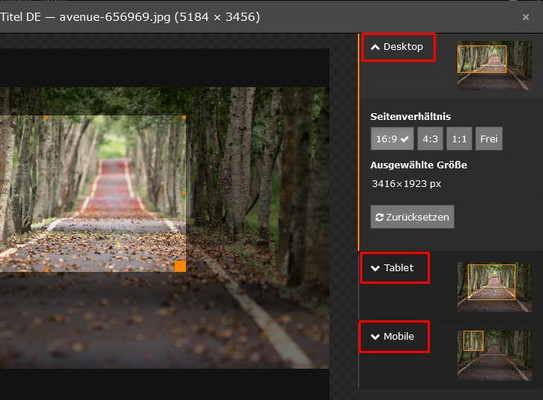Expand the Mobile crop variant section
The width and height of the screenshot is (543, 400).
pyautogui.click(x=392, y=336)
